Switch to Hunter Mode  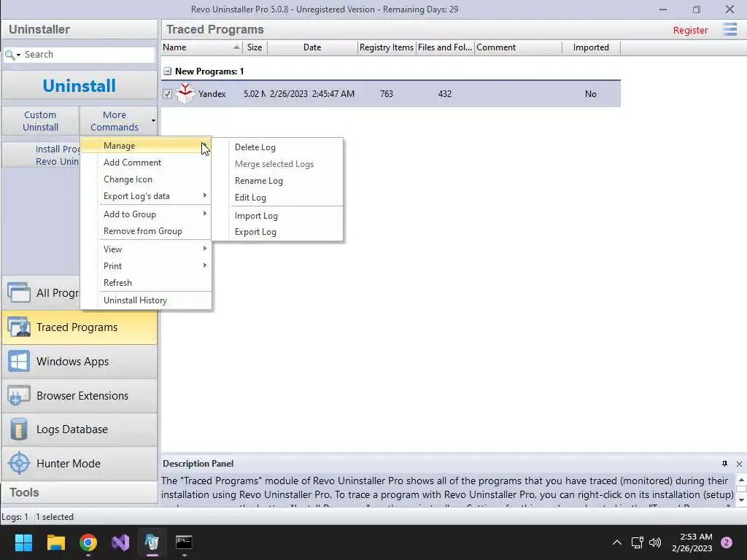click(x=80, y=463)
